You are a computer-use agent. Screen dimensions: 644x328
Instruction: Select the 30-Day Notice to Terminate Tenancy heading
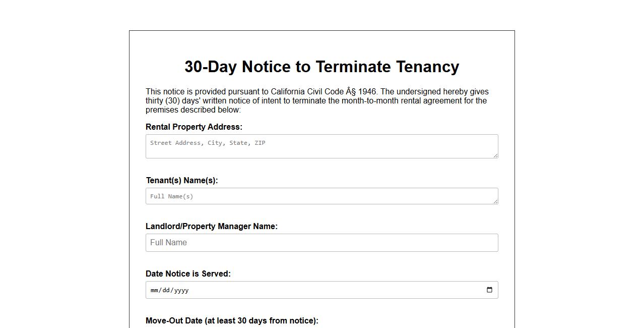322,66
